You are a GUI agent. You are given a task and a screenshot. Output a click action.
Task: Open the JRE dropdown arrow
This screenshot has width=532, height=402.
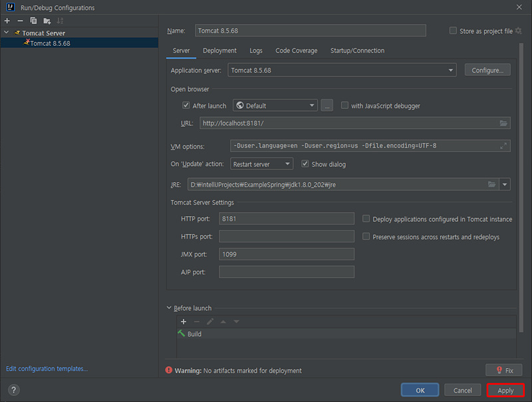pos(505,185)
